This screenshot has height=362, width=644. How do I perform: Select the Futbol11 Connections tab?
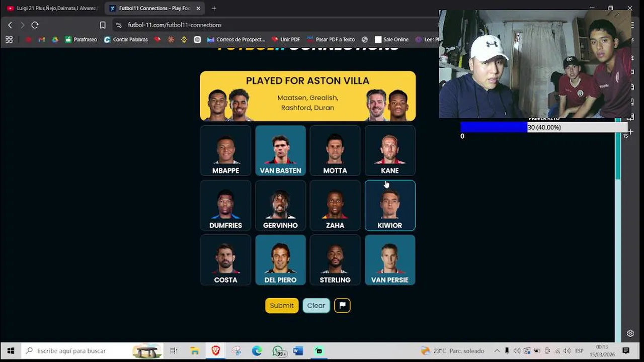(x=153, y=8)
